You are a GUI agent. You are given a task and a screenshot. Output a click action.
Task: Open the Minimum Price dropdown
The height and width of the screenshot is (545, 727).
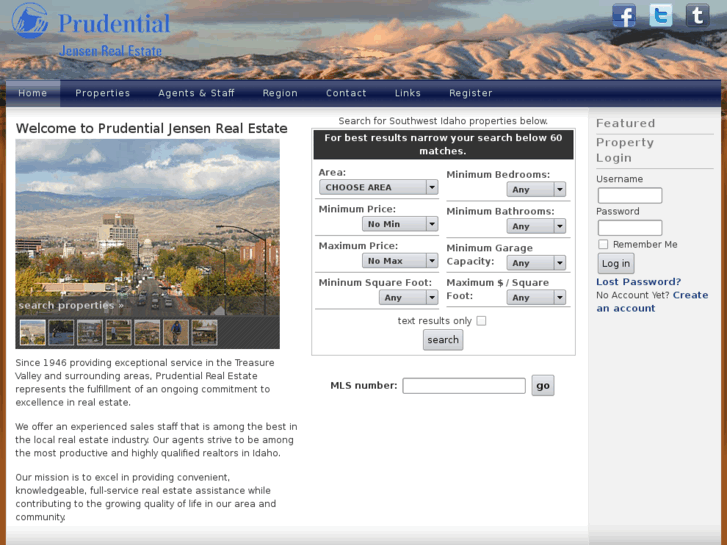click(x=400, y=224)
